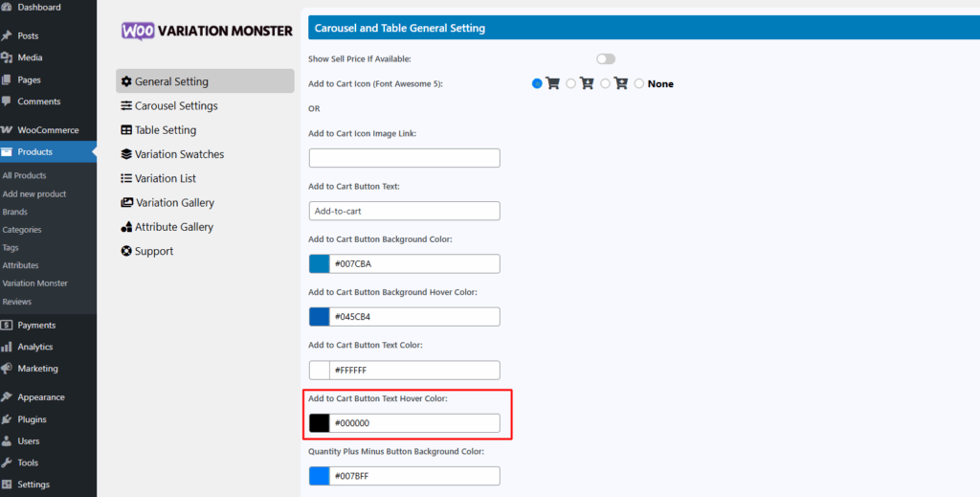Click the Plugins plug icon

click(x=7, y=419)
